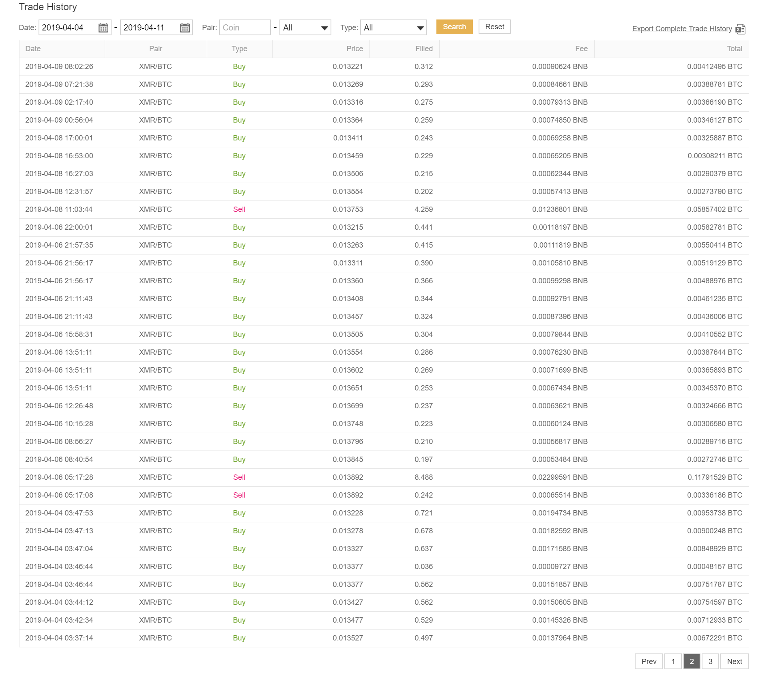Open the Pair quote currency All dropdown
Screen dimensions: 784x677
coord(305,28)
